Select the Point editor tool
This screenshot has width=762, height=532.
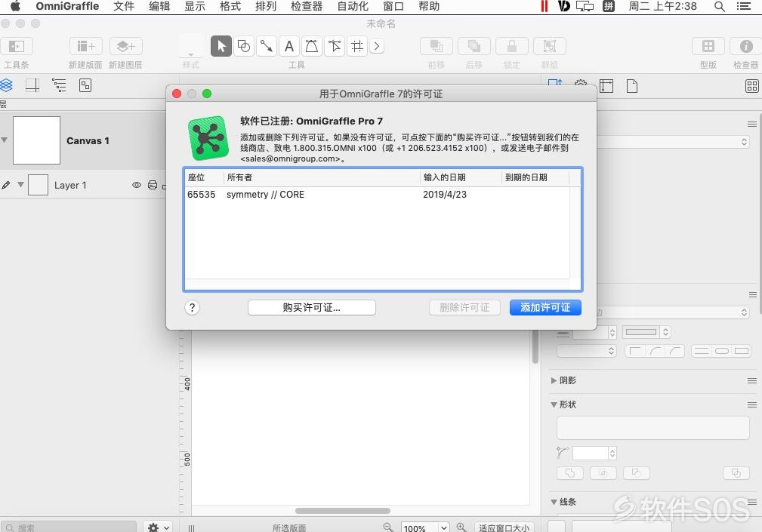(x=335, y=46)
